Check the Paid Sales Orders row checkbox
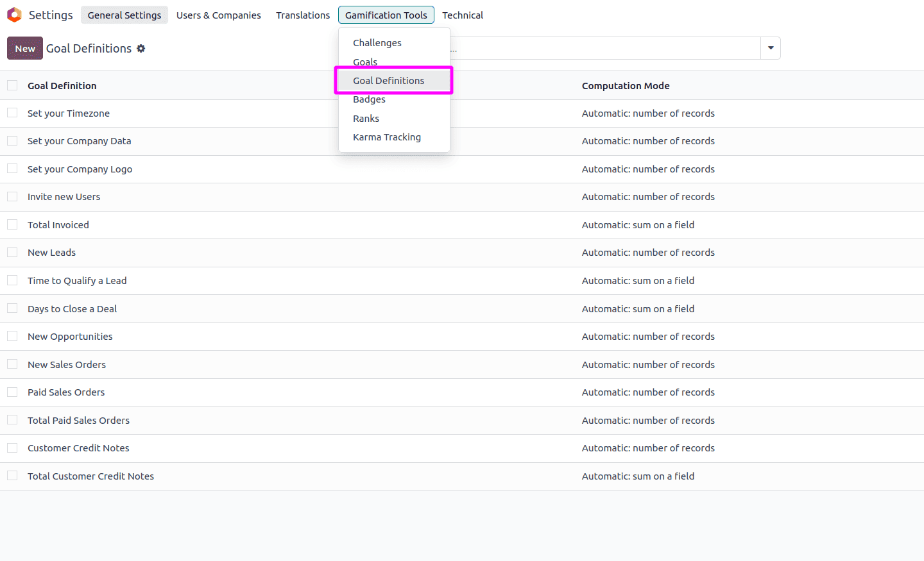Viewport: 924px width, 561px height. pyautogui.click(x=12, y=392)
